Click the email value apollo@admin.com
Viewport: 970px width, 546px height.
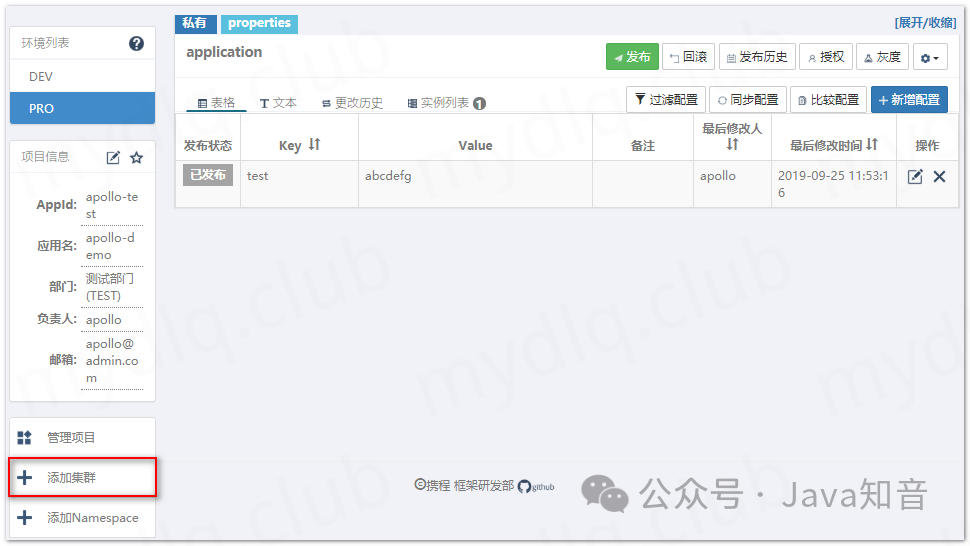pos(112,360)
